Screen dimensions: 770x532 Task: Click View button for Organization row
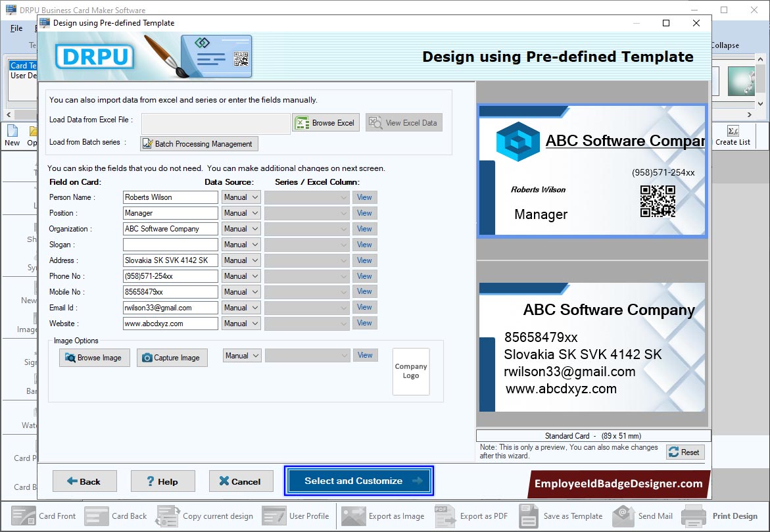pos(364,228)
